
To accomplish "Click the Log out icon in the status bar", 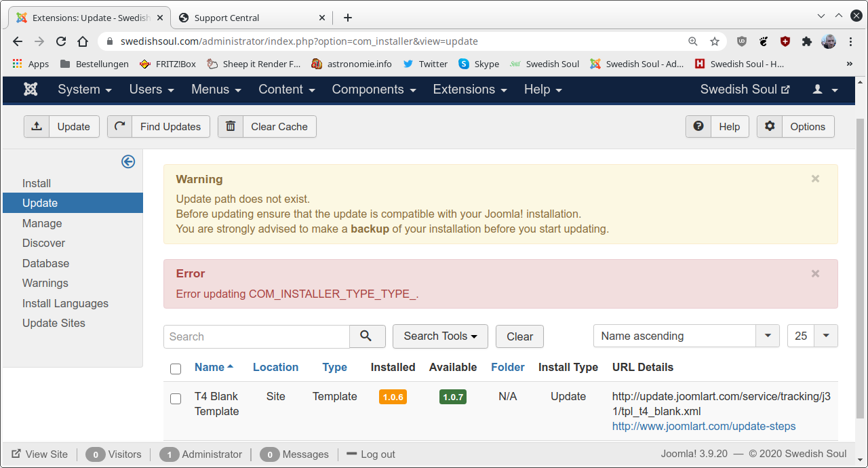I will point(350,454).
